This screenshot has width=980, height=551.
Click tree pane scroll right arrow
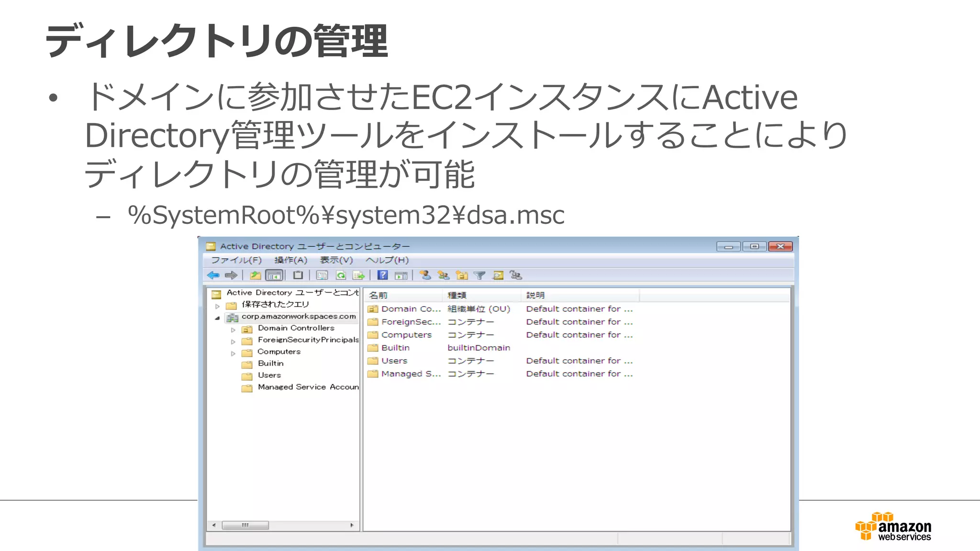tap(352, 525)
